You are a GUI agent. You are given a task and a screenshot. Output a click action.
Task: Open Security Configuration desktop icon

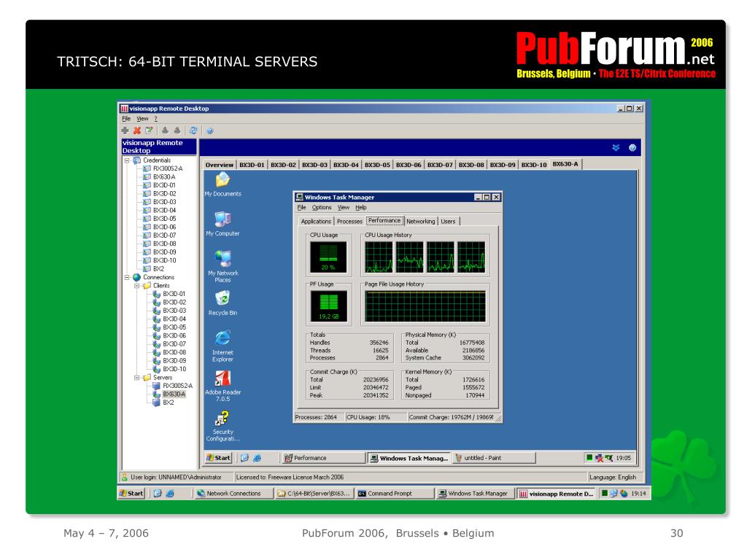222,426
